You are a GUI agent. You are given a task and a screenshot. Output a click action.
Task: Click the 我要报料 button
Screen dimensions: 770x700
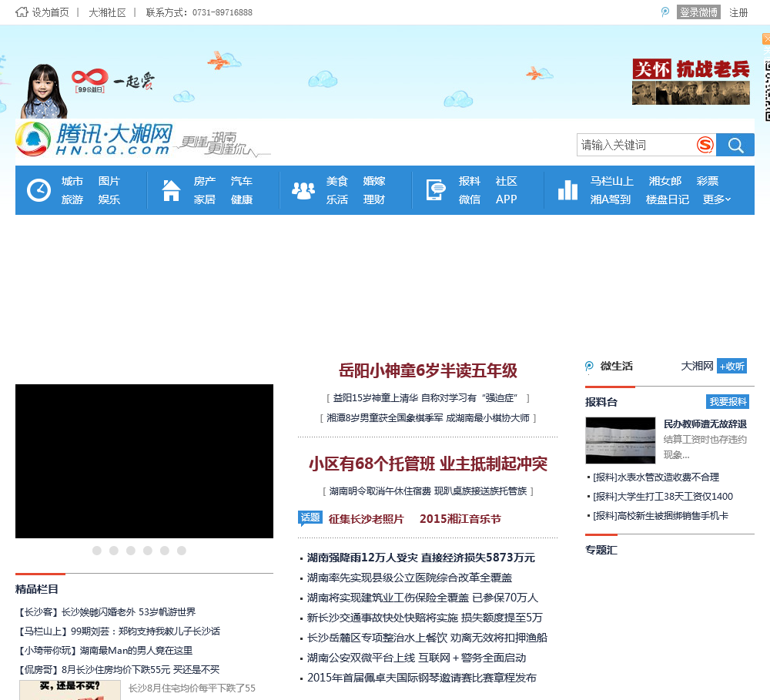coord(728,402)
